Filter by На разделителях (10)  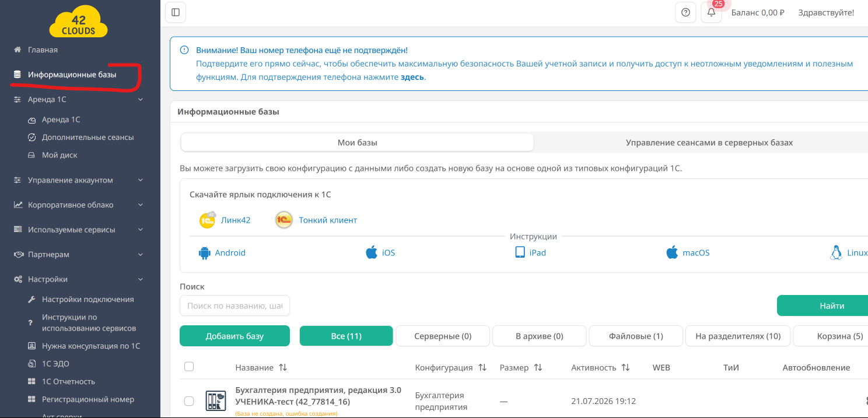point(738,336)
